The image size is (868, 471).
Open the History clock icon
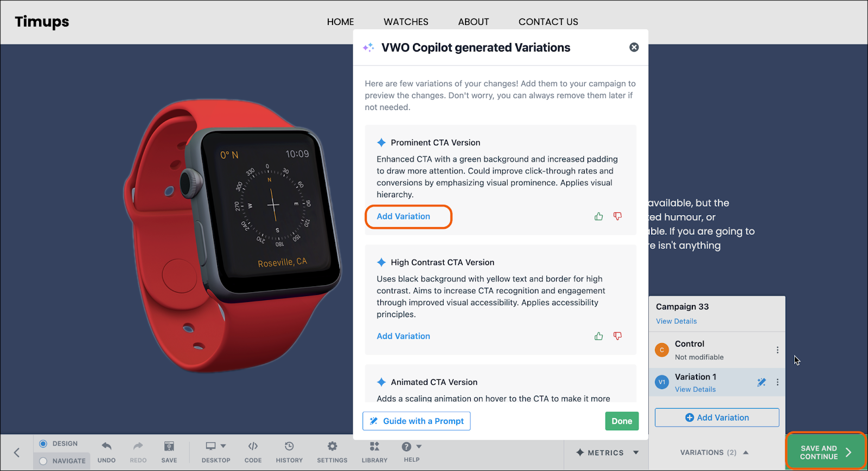pyautogui.click(x=289, y=446)
